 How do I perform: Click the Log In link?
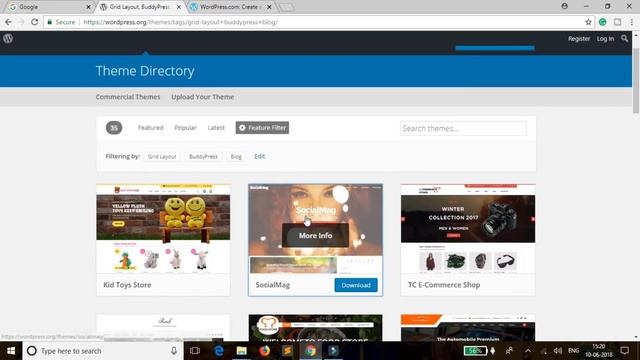click(x=605, y=39)
